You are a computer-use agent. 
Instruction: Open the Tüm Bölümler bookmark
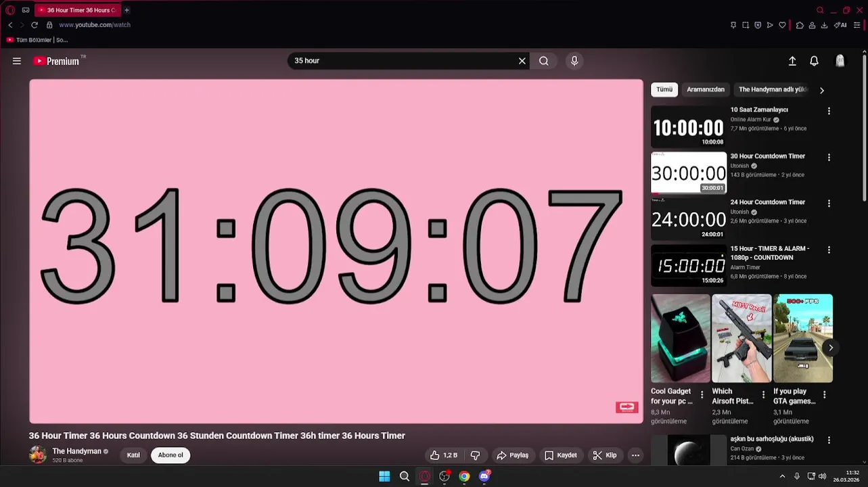pyautogui.click(x=37, y=40)
